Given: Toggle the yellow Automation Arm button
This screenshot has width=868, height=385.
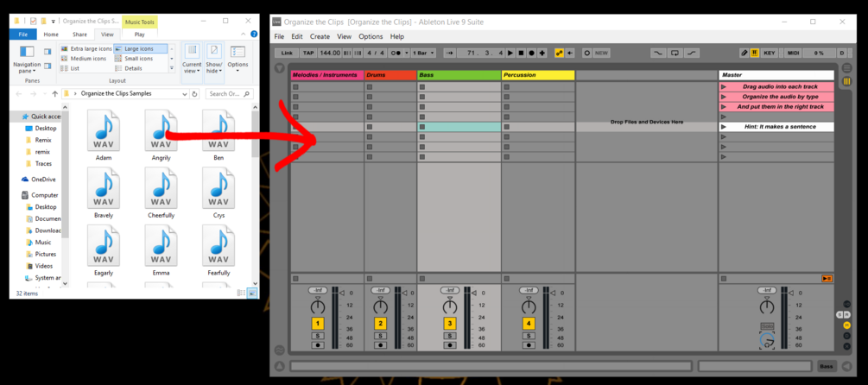Looking at the screenshot, I should [559, 54].
